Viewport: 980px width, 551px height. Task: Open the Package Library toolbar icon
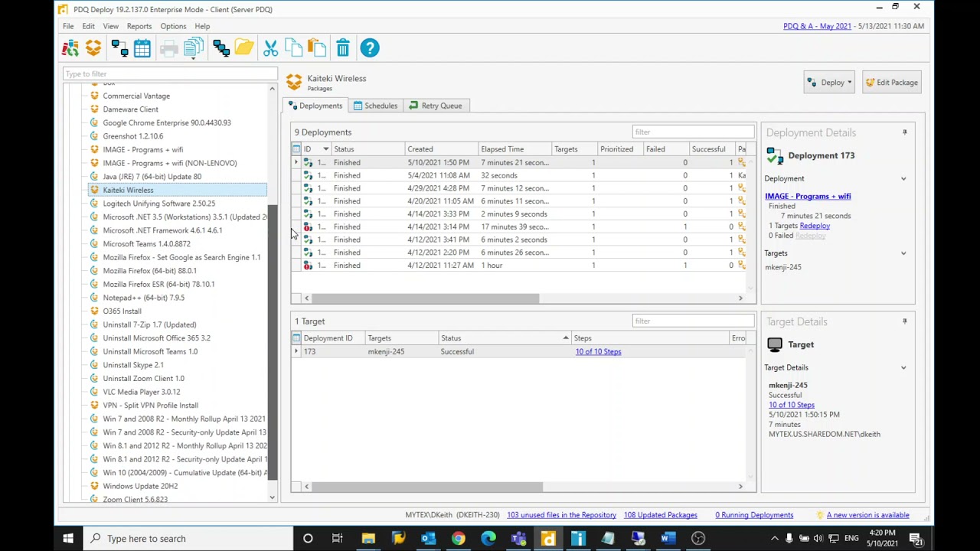click(70, 48)
